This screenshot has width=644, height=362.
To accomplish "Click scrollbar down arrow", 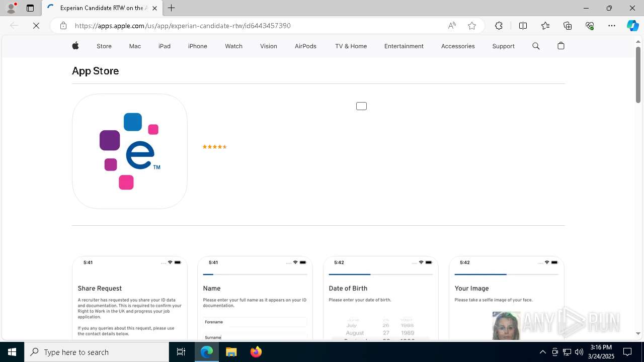I will (638, 333).
